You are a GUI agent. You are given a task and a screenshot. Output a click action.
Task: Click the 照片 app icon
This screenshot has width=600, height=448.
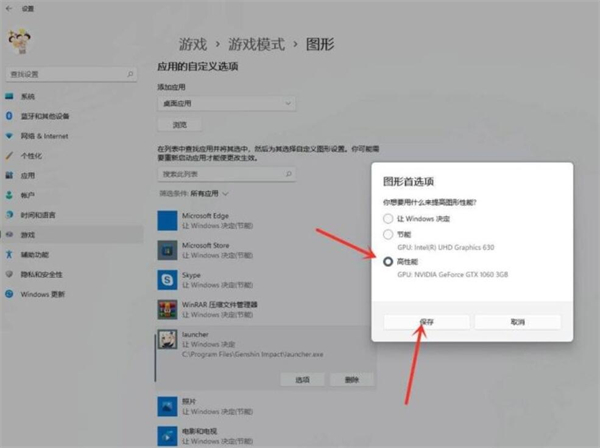pyautogui.click(x=167, y=406)
